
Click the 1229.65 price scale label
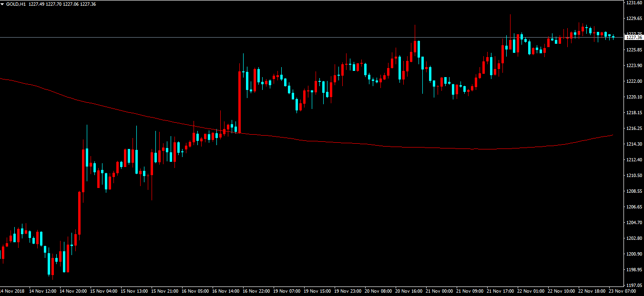click(634, 19)
